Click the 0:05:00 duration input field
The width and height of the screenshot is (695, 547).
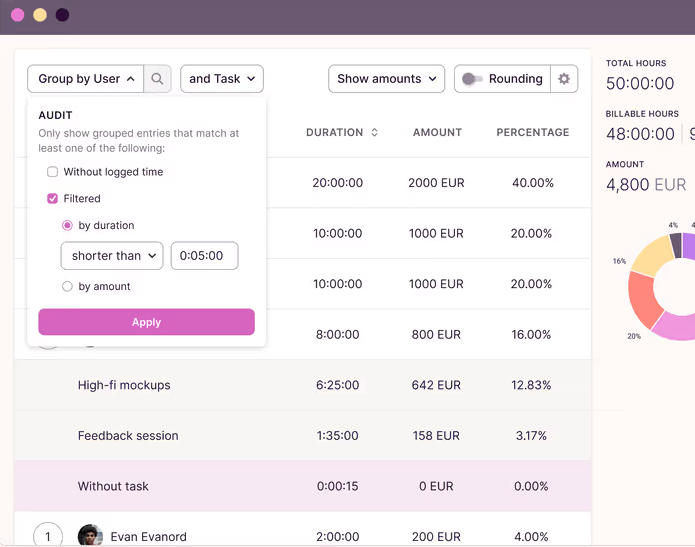pyautogui.click(x=204, y=256)
